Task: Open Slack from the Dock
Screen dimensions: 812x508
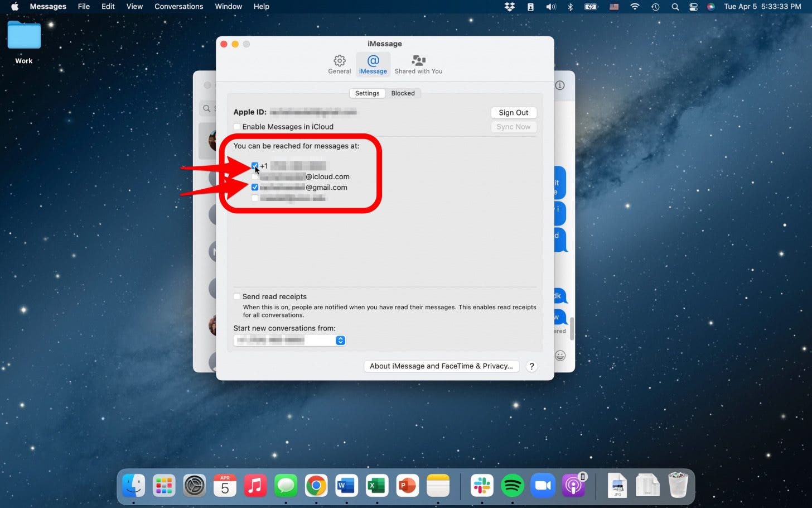Action: coord(481,485)
